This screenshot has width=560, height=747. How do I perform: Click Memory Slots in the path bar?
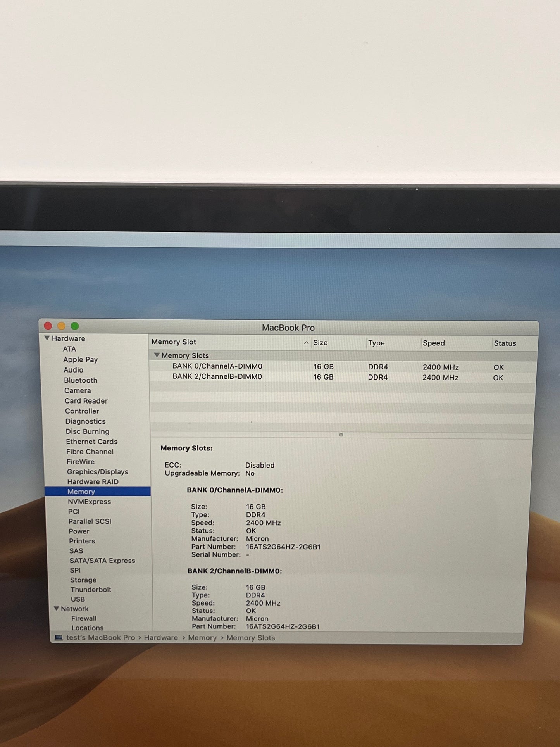click(251, 638)
